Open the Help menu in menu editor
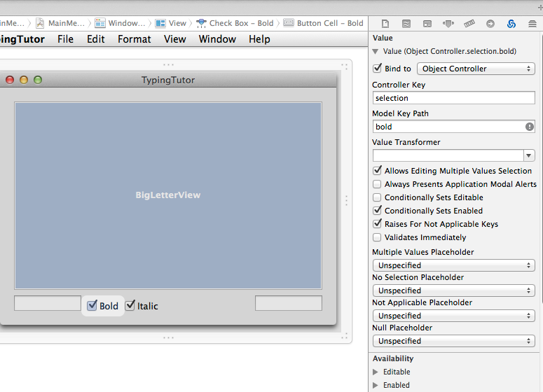Viewport: 543px width, 392px height. (259, 39)
